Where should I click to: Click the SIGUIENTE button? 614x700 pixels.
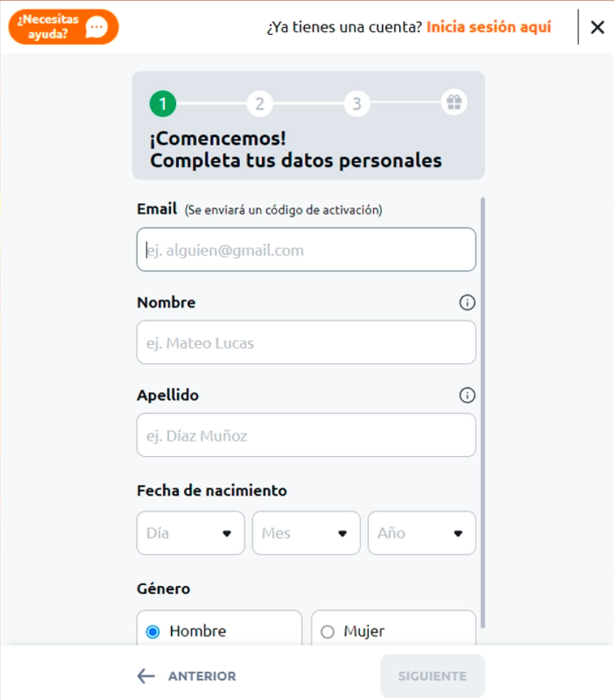click(432, 675)
